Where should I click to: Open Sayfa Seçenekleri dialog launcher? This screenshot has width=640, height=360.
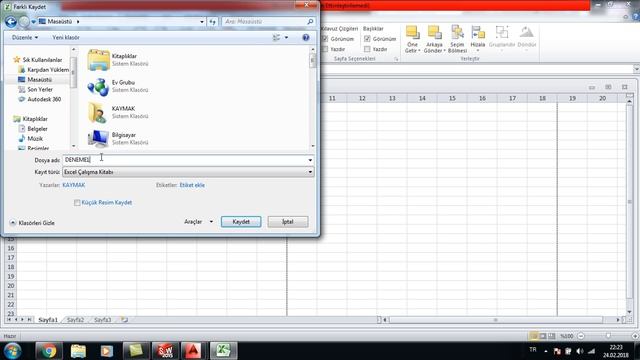[x=396, y=59]
